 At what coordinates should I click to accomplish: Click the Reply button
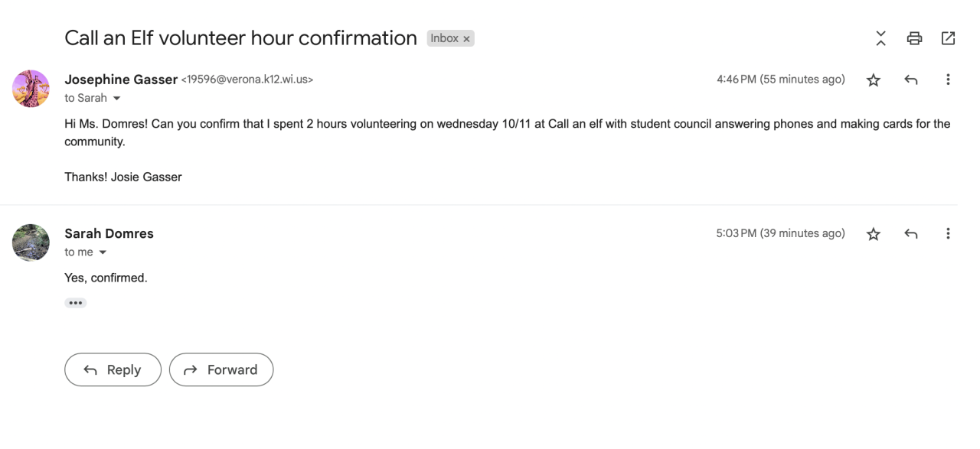click(113, 369)
